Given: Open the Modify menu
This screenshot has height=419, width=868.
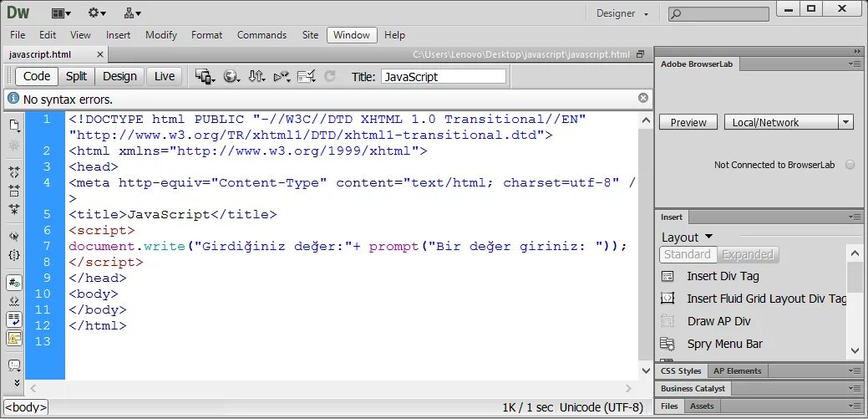Looking at the screenshot, I should (x=161, y=35).
